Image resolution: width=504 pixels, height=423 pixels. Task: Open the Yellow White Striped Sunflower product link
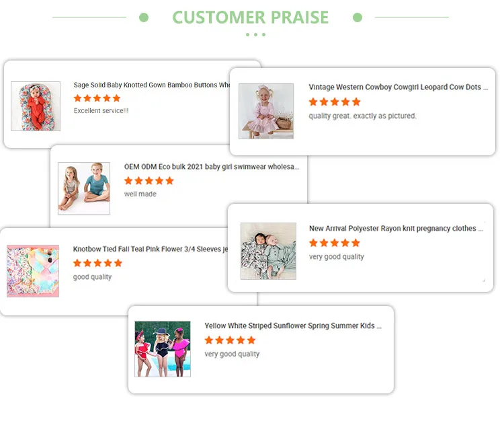pos(292,326)
